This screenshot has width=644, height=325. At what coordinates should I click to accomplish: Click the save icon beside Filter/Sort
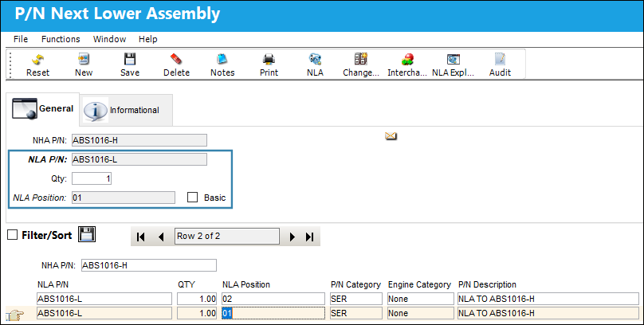point(87,234)
